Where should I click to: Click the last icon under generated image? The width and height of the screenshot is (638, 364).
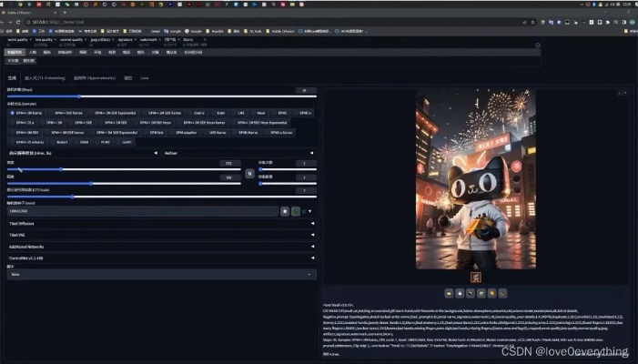[502, 293]
